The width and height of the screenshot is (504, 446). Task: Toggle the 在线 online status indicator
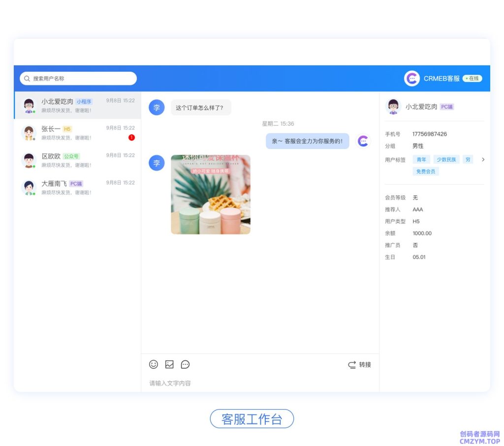[x=473, y=78]
